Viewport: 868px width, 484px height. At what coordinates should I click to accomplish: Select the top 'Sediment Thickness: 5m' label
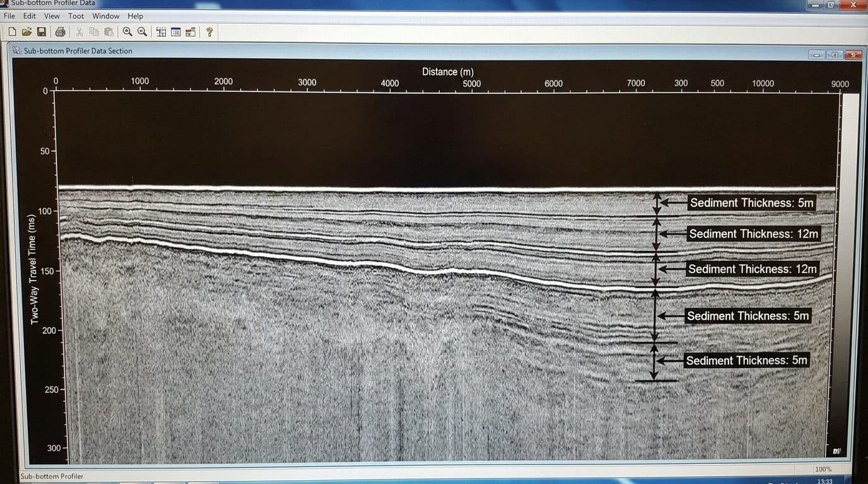(751, 203)
